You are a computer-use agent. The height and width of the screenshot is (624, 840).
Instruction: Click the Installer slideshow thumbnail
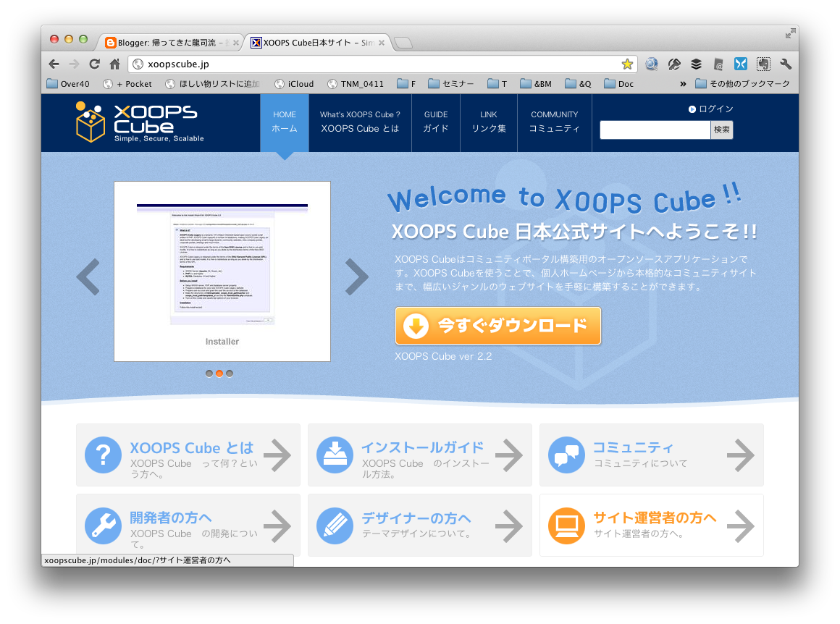[x=222, y=271]
